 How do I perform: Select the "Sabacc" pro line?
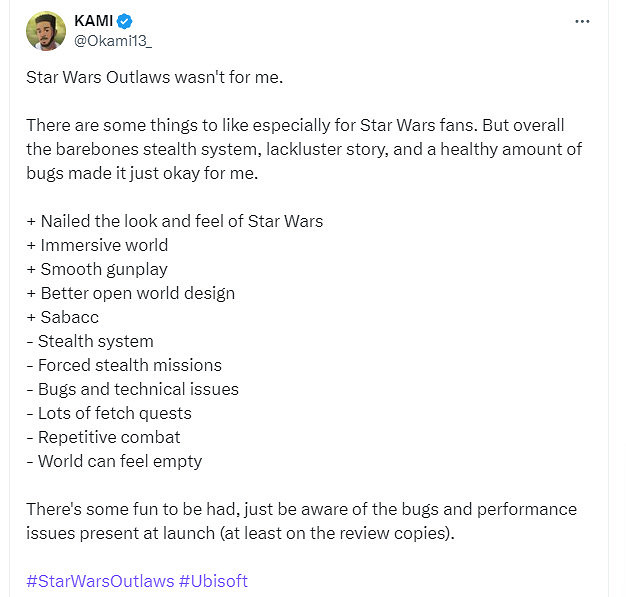click(63, 317)
